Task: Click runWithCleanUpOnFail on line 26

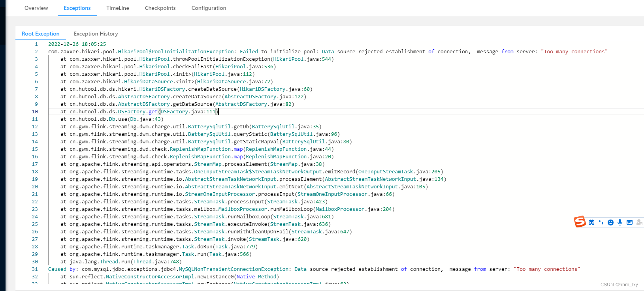Action: pyautogui.click(x=258, y=232)
